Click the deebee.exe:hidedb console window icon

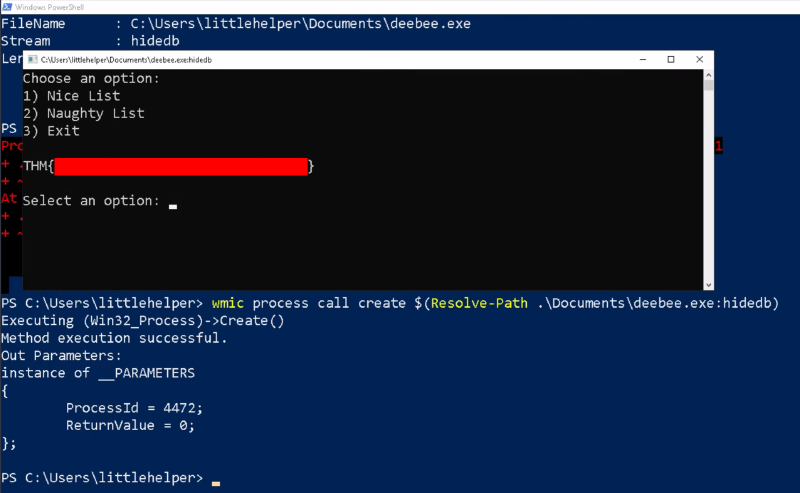(x=32, y=60)
